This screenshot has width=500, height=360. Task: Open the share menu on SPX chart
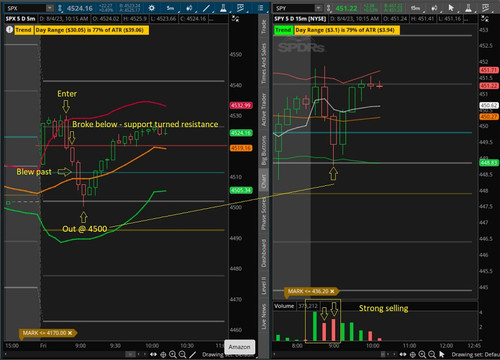tap(189, 8)
